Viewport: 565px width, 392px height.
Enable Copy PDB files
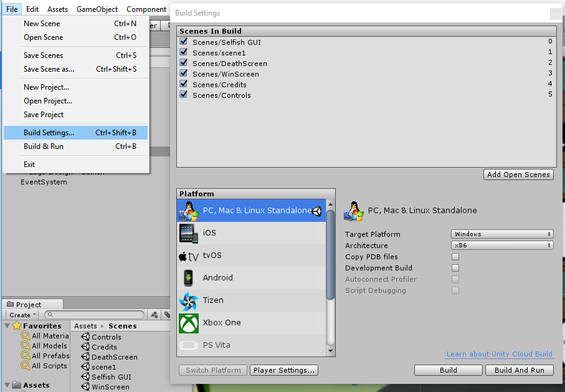click(455, 256)
